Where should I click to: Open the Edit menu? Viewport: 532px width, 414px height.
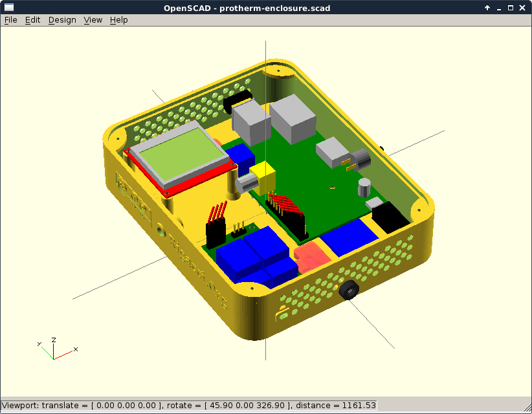pos(32,20)
